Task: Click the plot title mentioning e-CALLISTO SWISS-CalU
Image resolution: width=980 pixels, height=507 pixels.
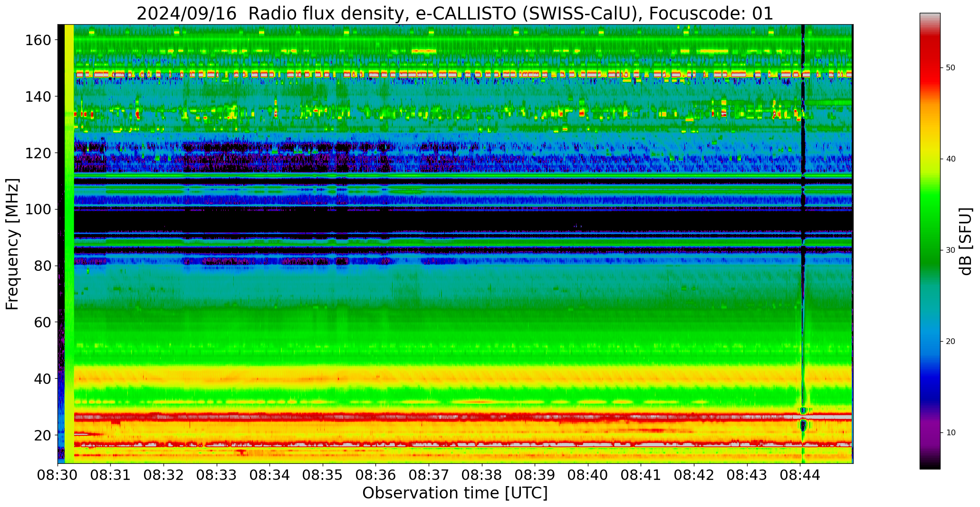Action: point(455,13)
